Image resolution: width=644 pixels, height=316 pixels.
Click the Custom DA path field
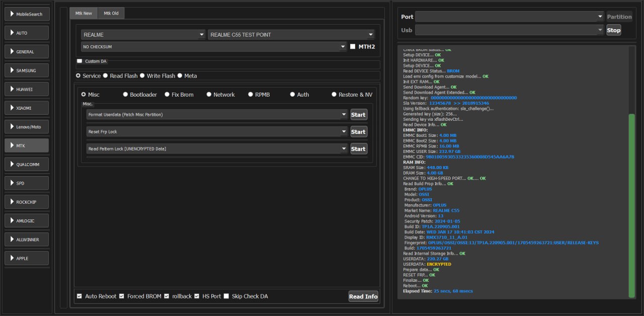click(228, 65)
